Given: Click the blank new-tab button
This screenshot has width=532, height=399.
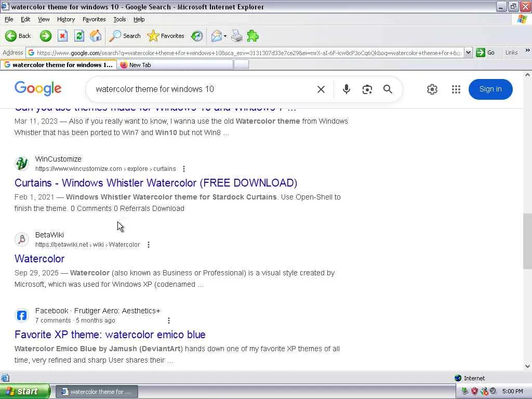Looking at the screenshot, I should pyautogui.click(x=241, y=64).
